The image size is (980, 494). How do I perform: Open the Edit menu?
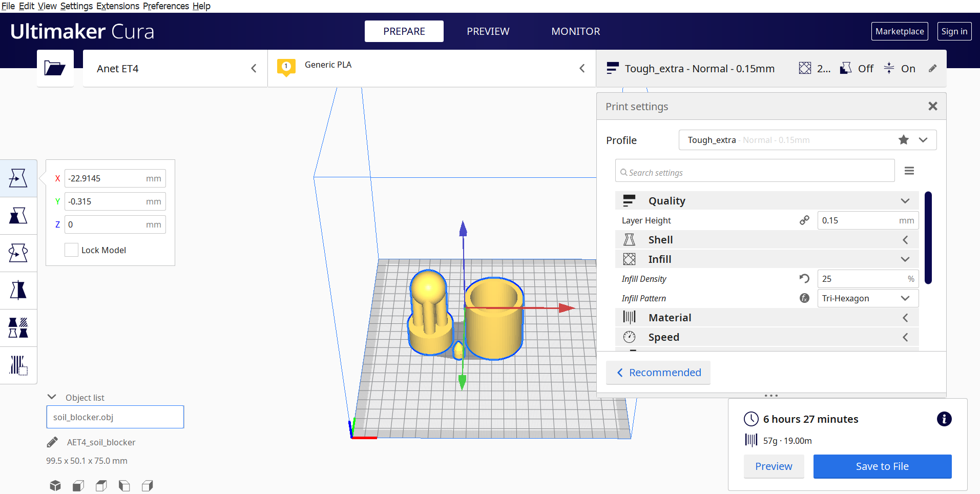pyautogui.click(x=26, y=6)
